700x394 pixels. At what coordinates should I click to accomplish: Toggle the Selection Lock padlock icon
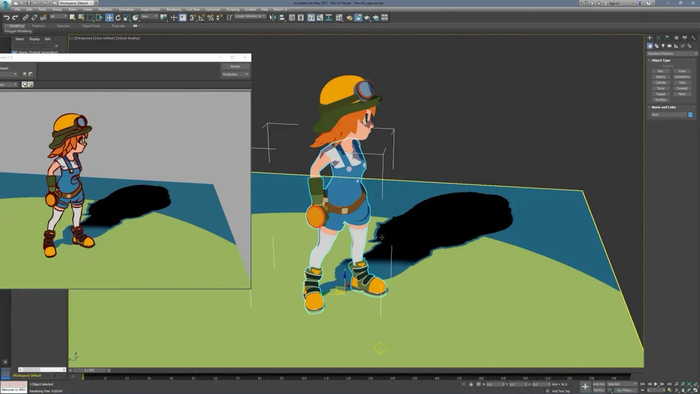pyautogui.click(x=471, y=384)
